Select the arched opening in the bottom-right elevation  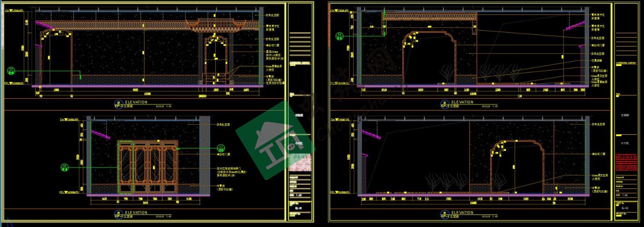pyautogui.click(x=517, y=165)
